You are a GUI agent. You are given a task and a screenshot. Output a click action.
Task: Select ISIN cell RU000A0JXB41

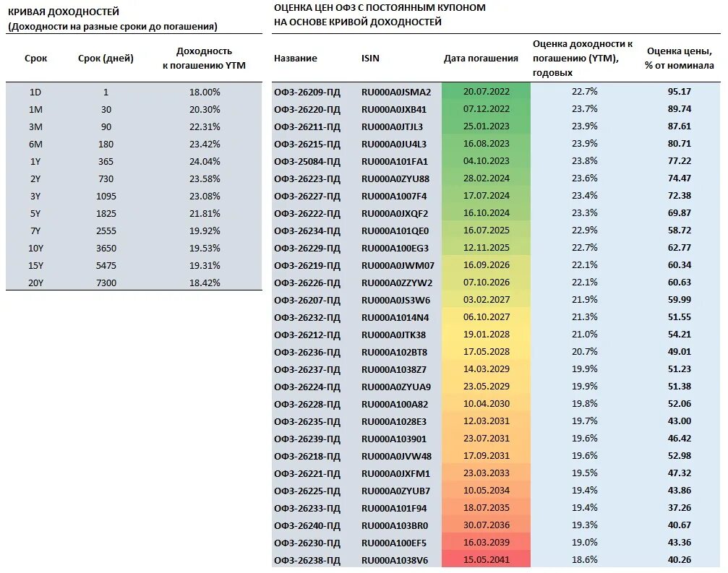(394, 110)
